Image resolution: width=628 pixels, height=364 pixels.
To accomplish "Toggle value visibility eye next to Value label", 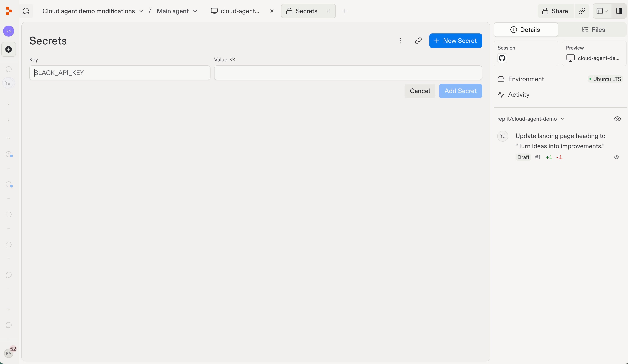I will click(x=233, y=60).
